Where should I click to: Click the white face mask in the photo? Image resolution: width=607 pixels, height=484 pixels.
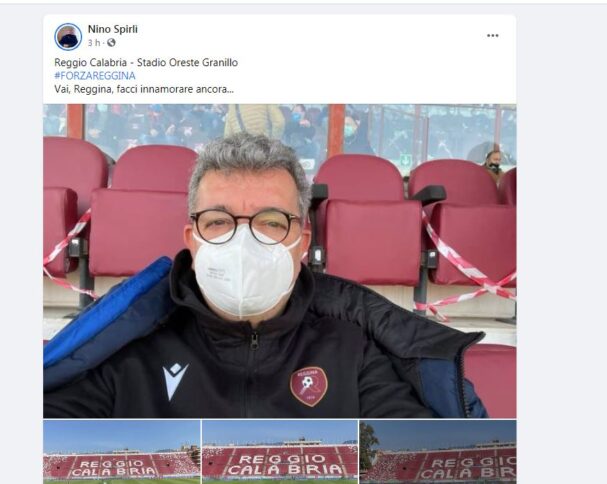pos(244,271)
